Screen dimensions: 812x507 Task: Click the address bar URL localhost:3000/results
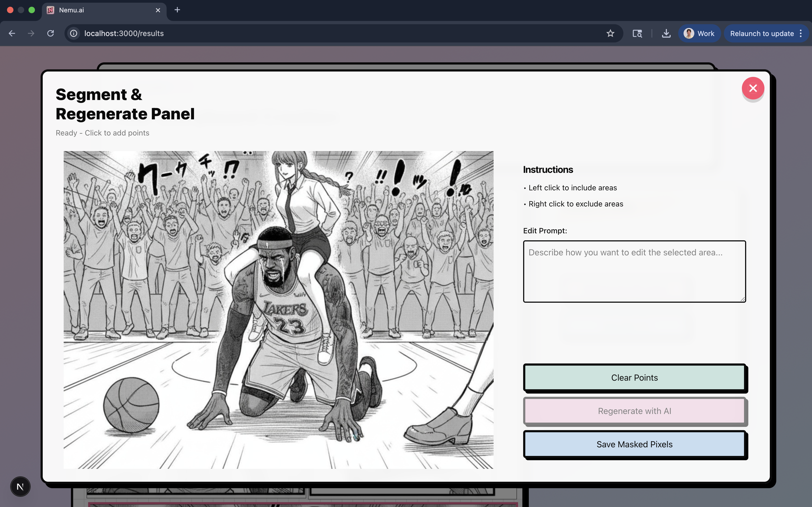coord(124,34)
